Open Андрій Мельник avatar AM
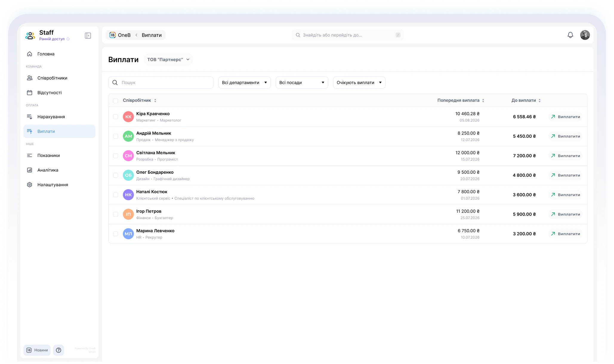 point(128,136)
